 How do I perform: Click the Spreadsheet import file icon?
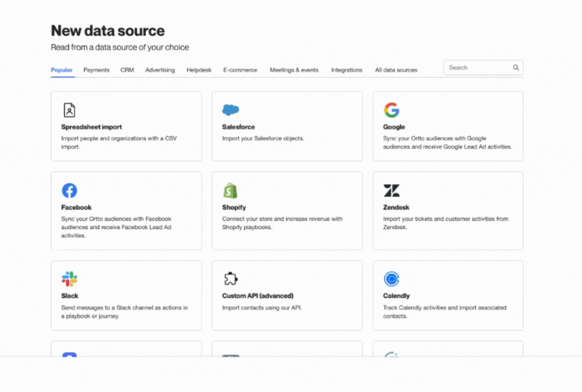coord(69,110)
